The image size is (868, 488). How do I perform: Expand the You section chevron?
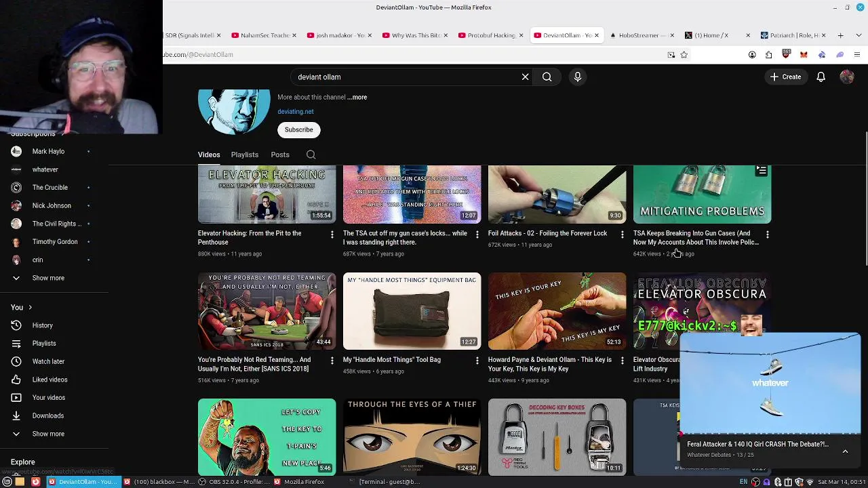[30, 308]
